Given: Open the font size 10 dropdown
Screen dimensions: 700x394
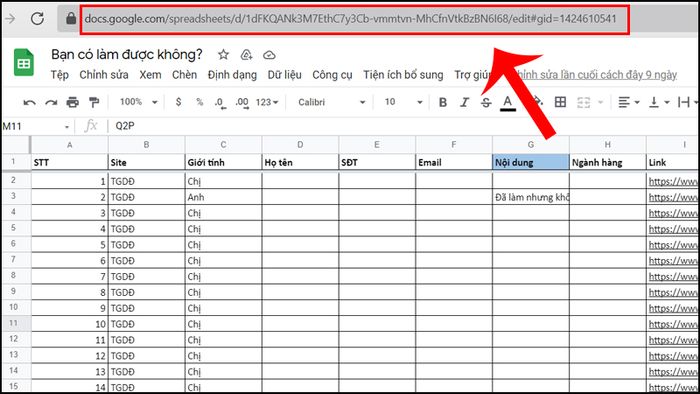Looking at the screenshot, I should tap(403, 102).
